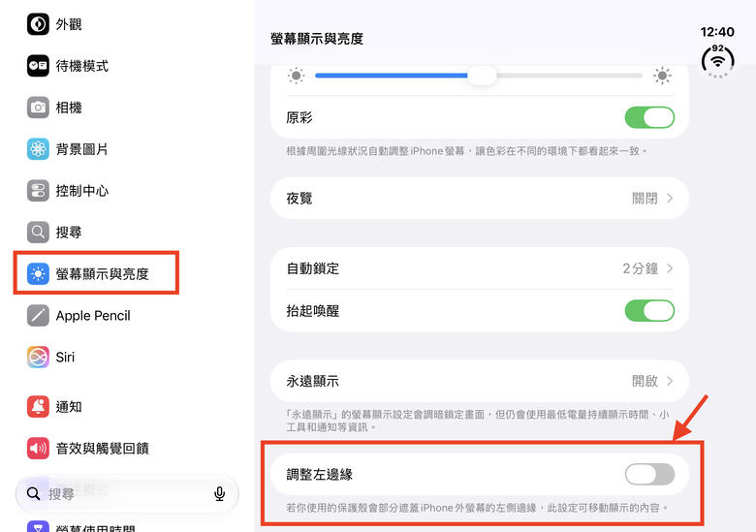This screenshot has width=756, height=532.
Task: Click the 控制中心 control center icon
Action: point(38,190)
